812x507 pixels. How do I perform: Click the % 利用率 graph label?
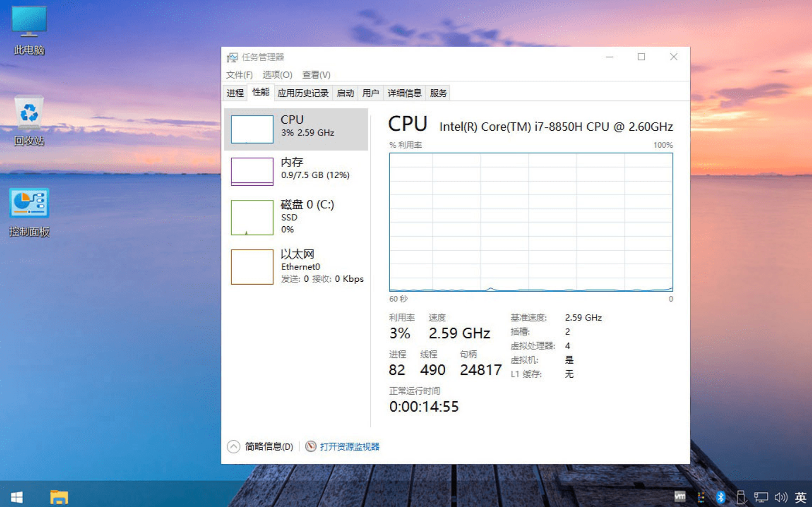[405, 145]
